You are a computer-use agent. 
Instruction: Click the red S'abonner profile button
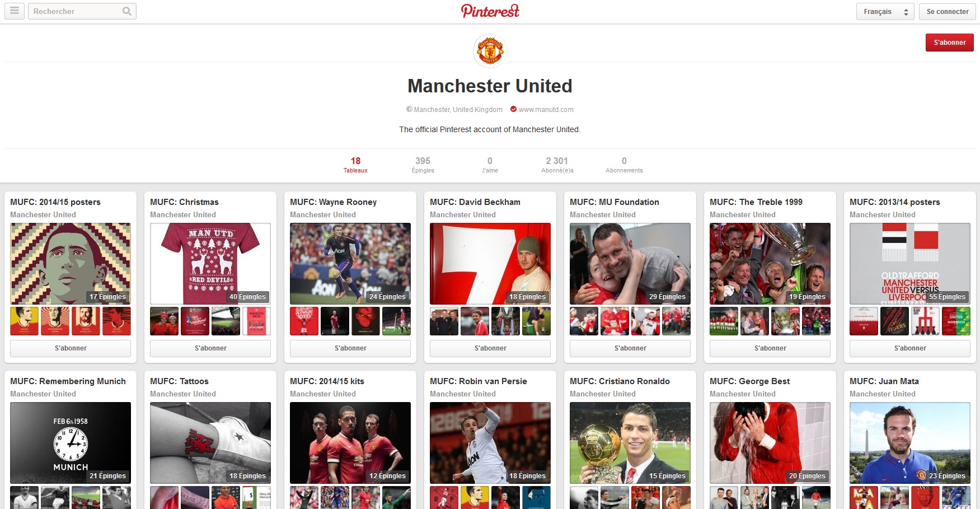click(949, 43)
